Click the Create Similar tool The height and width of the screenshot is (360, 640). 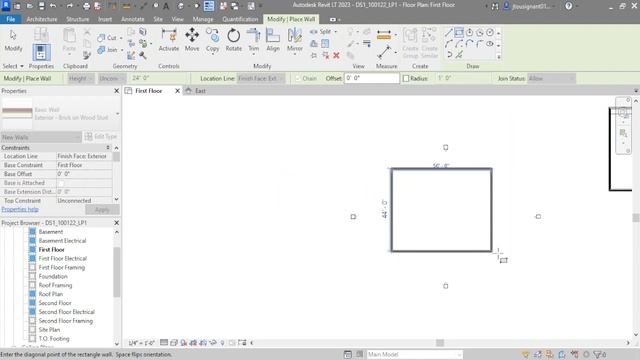(x=429, y=43)
